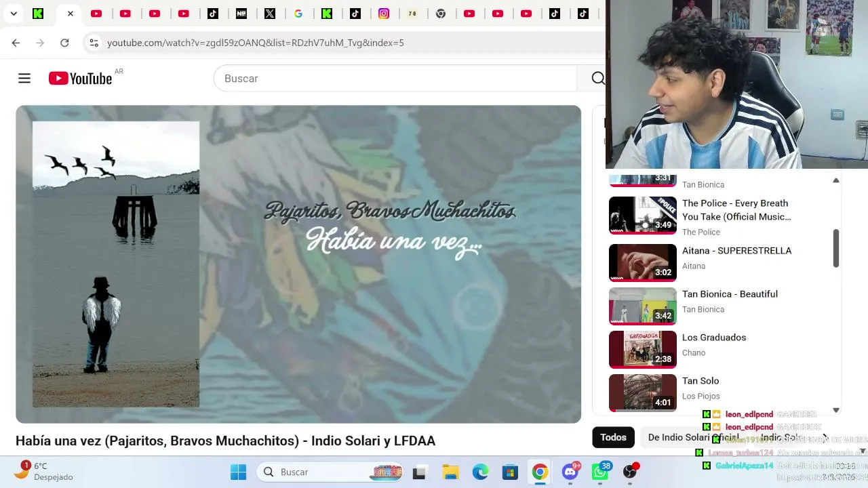This screenshot has width=868, height=488.
Task: Go to the YouTube home logo
Action: click(80, 79)
